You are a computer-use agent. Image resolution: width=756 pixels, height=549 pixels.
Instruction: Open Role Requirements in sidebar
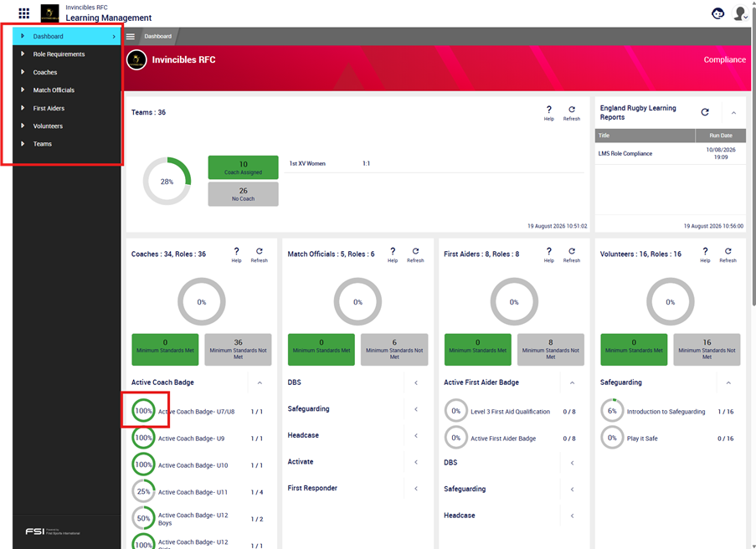66,54
